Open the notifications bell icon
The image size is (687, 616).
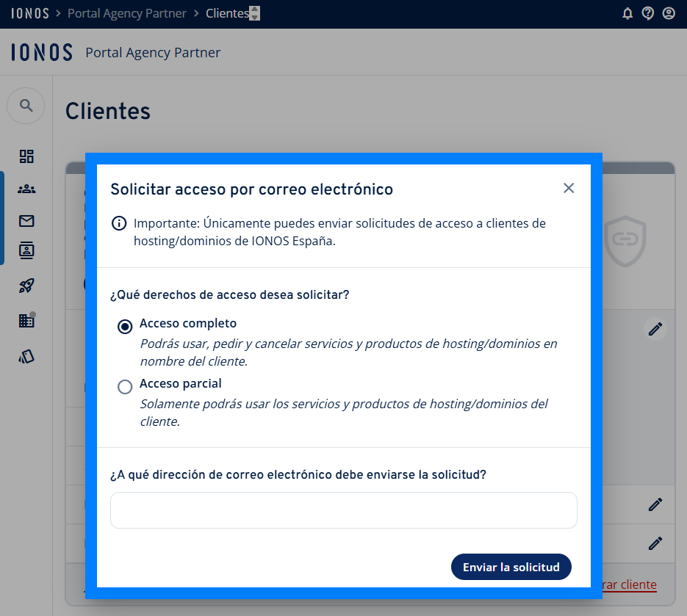627,13
